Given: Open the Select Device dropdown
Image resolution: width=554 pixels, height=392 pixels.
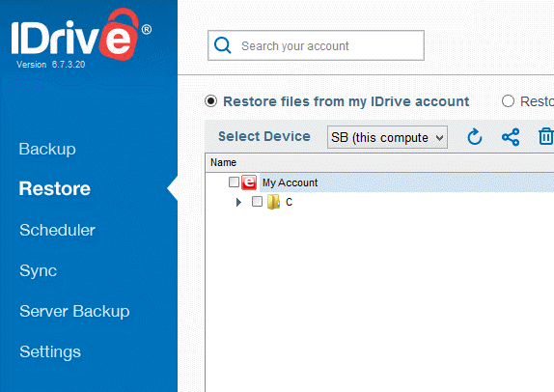Looking at the screenshot, I should 387,137.
